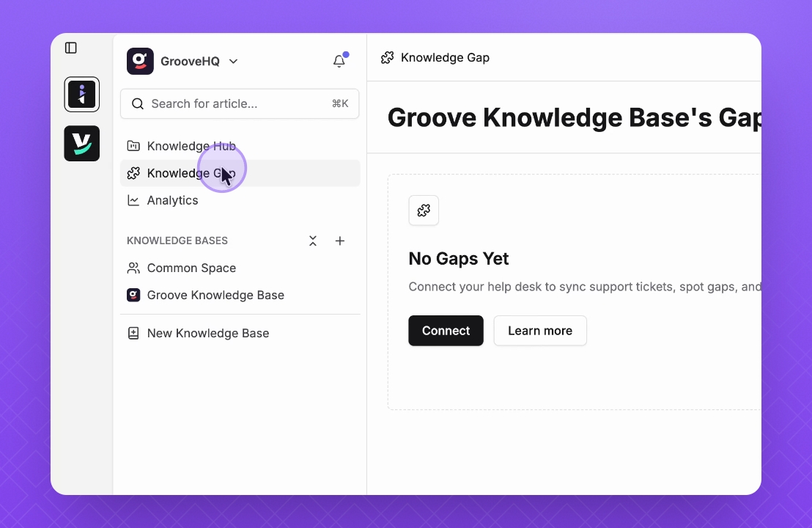
Task: Click the Knowledge Gap puzzle icon in sidebar
Action: click(x=133, y=173)
